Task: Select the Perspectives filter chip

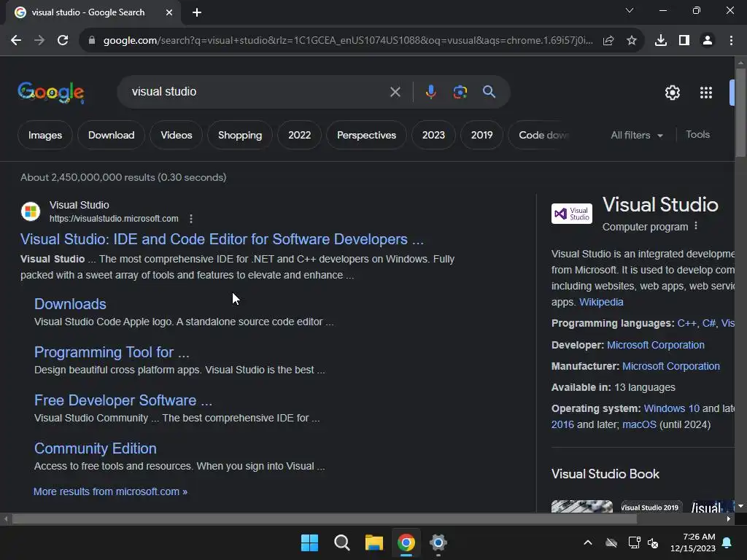Action: click(x=366, y=135)
